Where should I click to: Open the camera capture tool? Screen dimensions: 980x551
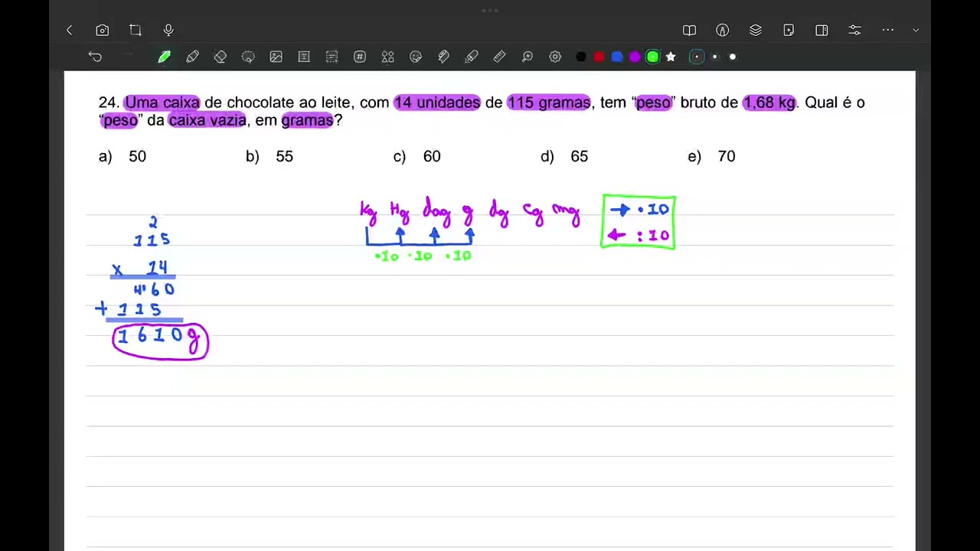click(x=103, y=31)
